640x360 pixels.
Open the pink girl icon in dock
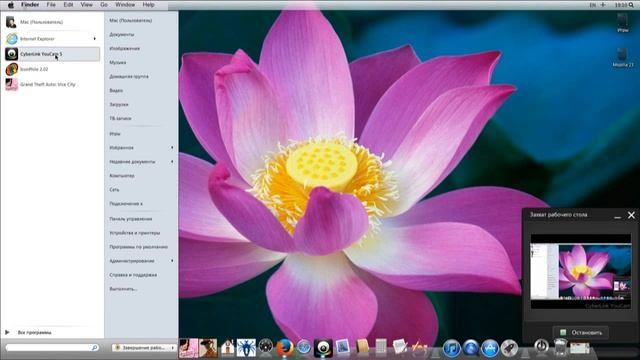click(188, 348)
